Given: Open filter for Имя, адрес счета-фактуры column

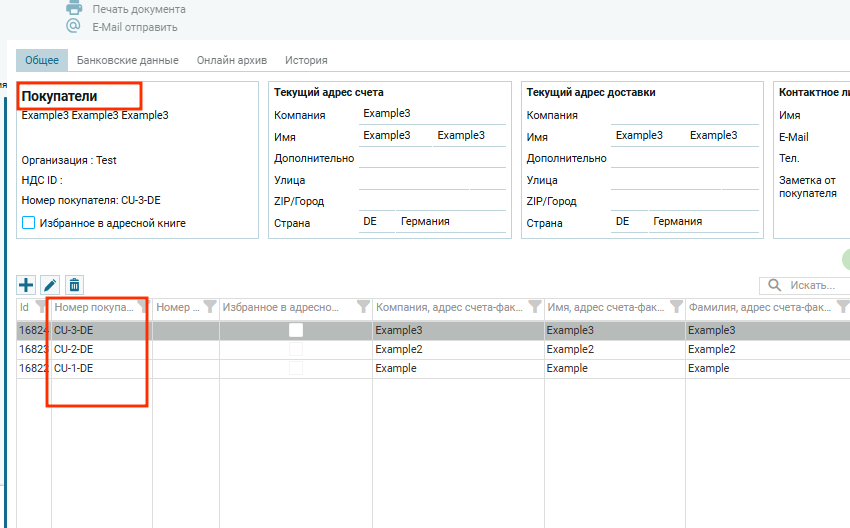Looking at the screenshot, I should point(675,307).
